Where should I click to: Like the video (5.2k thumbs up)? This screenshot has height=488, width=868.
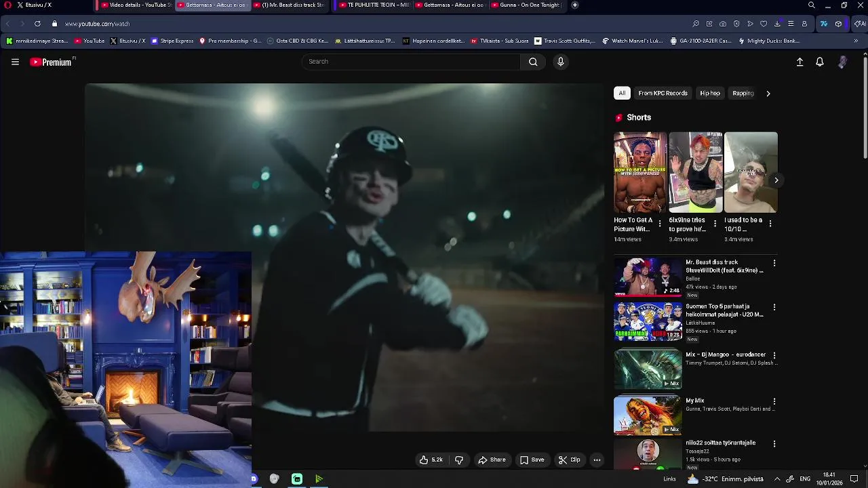[x=431, y=460]
